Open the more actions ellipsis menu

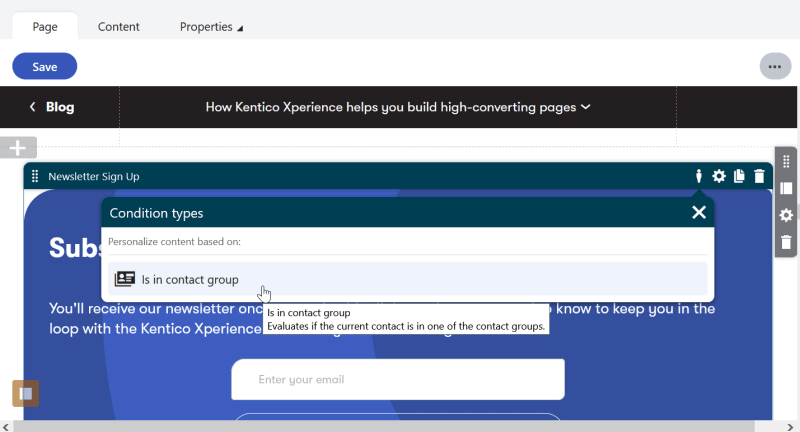(775, 66)
